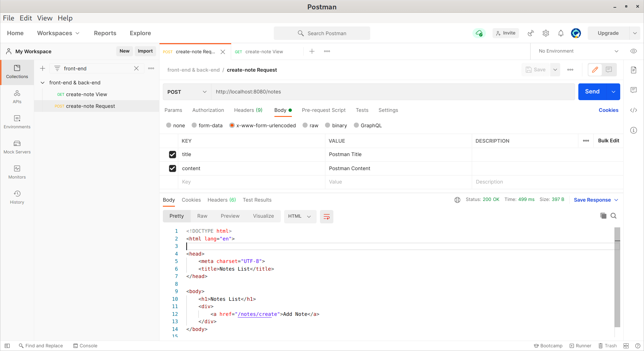Click the blue Send button
Image resolution: width=644 pixels, height=351 pixels.
click(592, 92)
